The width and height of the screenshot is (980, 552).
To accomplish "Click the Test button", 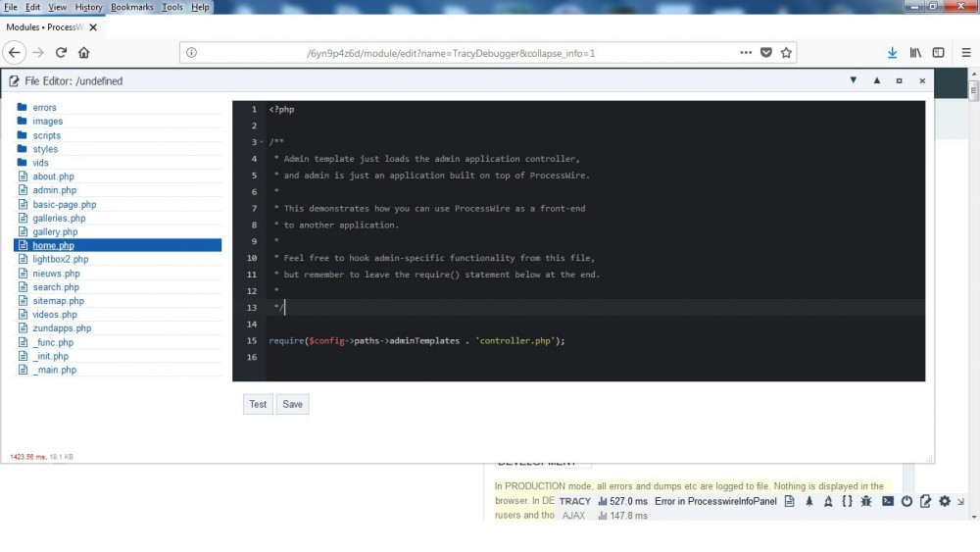I will click(x=258, y=404).
